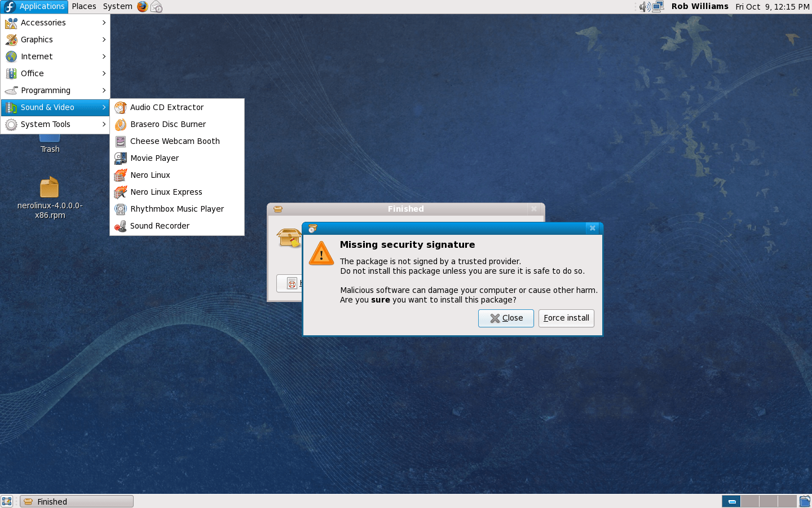Image resolution: width=812 pixels, height=508 pixels.
Task: Click the Cheese Webcam Booth icon
Action: [x=121, y=141]
